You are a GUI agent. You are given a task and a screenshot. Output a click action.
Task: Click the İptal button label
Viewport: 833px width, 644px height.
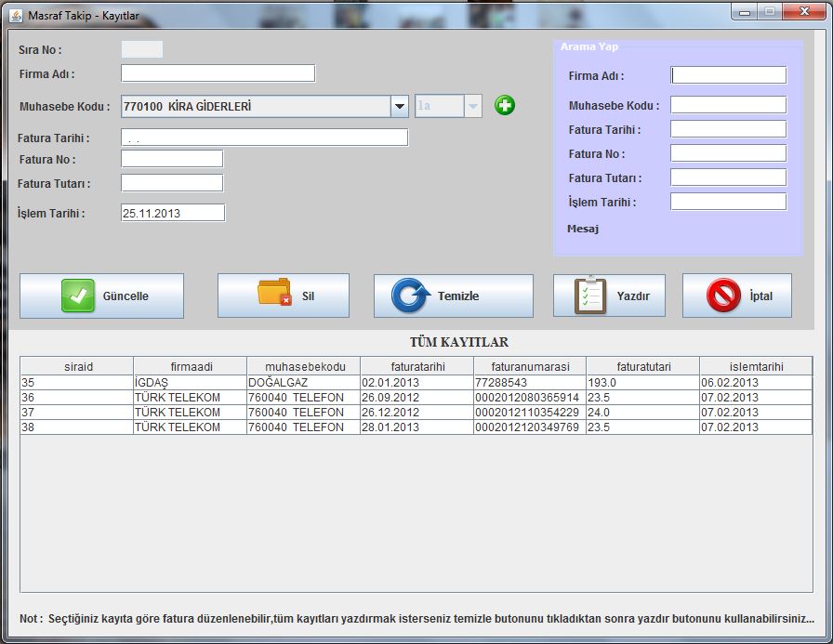coord(760,296)
